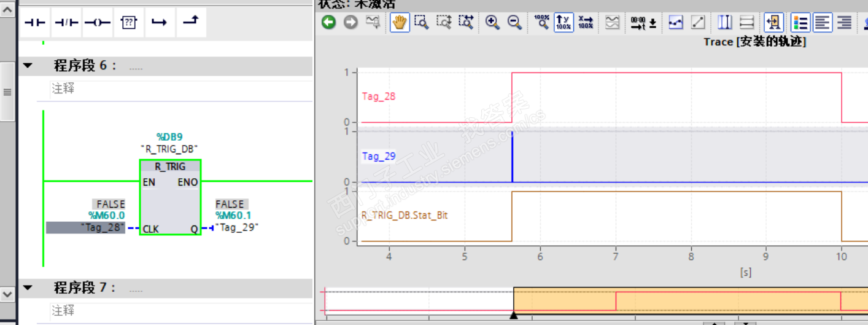Image resolution: width=868 pixels, height=325 pixels.
Task: Toggle the colored signal list icon
Action: pos(800,23)
